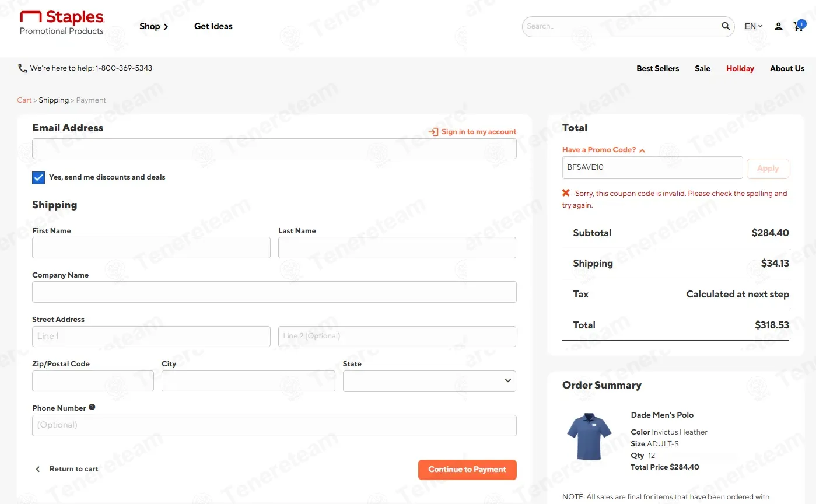Click the sign-in arrow icon
This screenshot has height=504, width=816.
[433, 132]
